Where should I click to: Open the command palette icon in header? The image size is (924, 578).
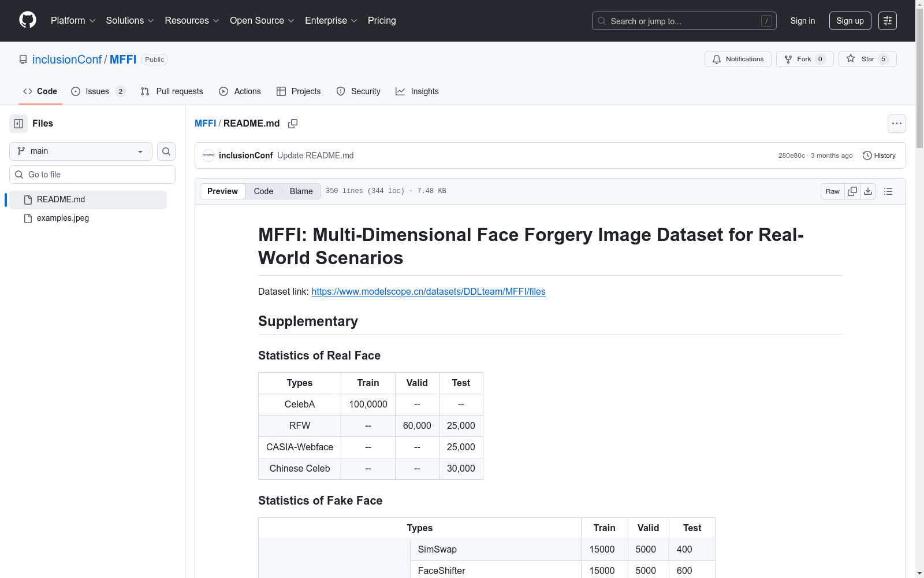[x=887, y=21]
